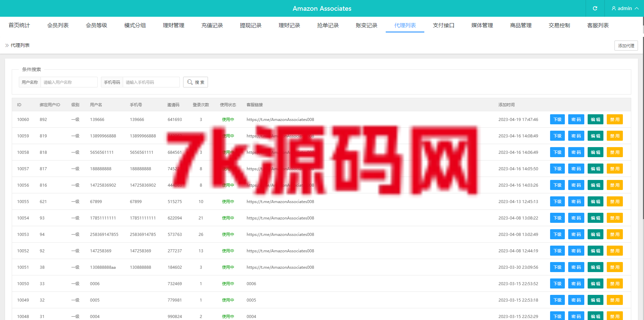Click the 使用中 status in row 10054
Image resolution: width=644 pixels, height=320 pixels.
(228, 218)
